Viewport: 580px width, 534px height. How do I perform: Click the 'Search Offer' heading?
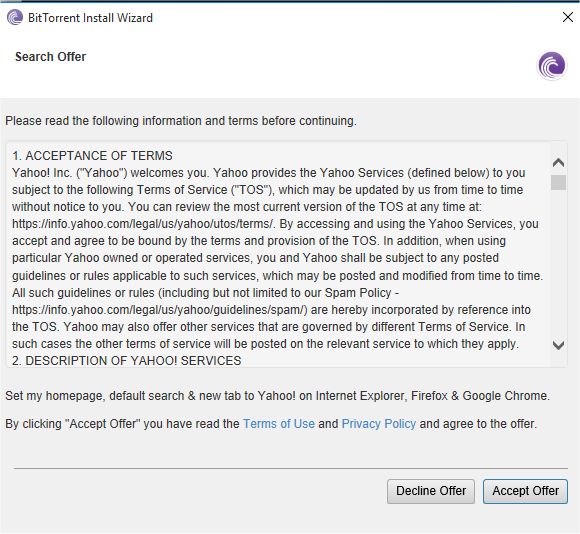click(51, 57)
